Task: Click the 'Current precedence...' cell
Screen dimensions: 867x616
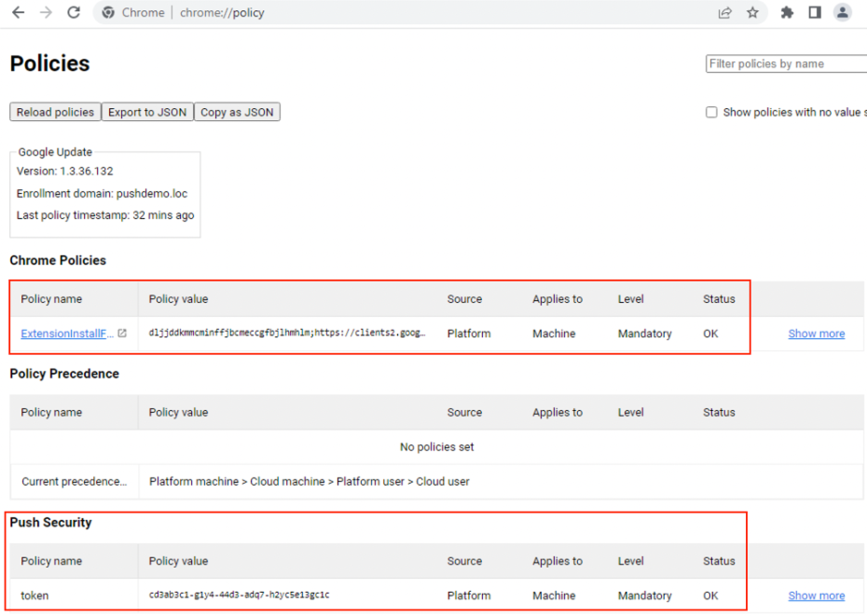Action: coord(74,482)
